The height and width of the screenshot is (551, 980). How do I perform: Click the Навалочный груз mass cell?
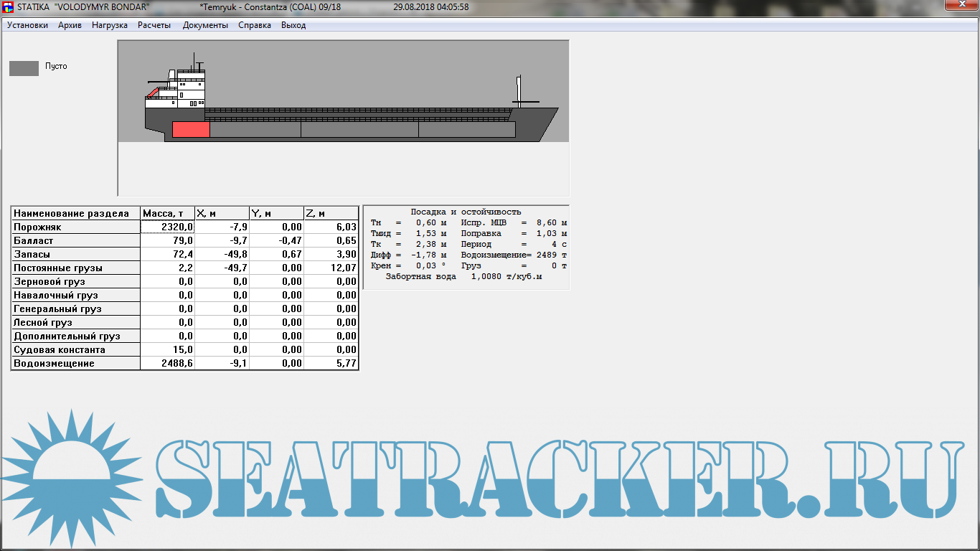coord(167,295)
